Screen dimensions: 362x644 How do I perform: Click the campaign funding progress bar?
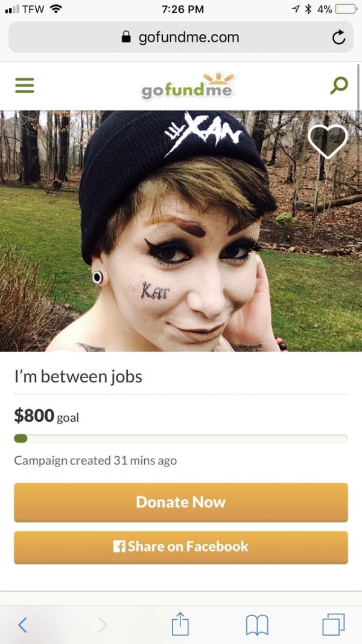(x=181, y=438)
